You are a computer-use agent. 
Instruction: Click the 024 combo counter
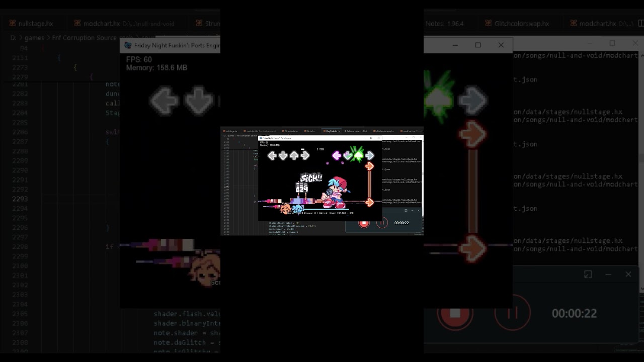[x=301, y=189]
